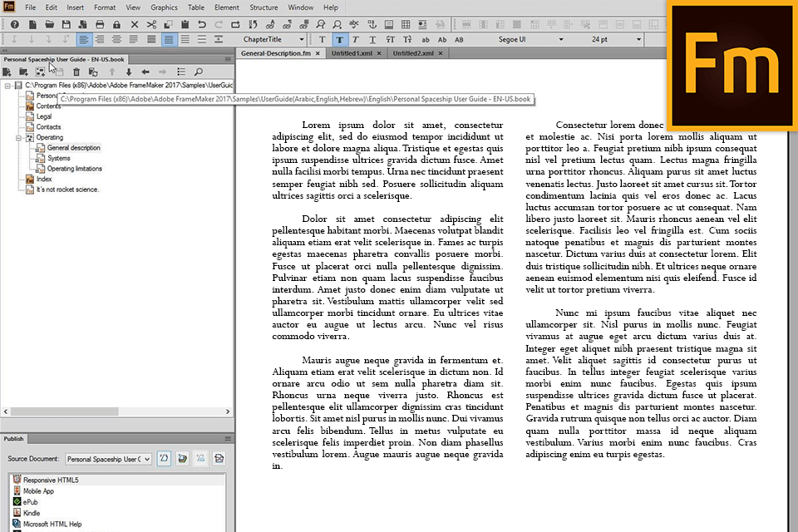
Task: Open the Structure menu
Action: click(264, 7)
